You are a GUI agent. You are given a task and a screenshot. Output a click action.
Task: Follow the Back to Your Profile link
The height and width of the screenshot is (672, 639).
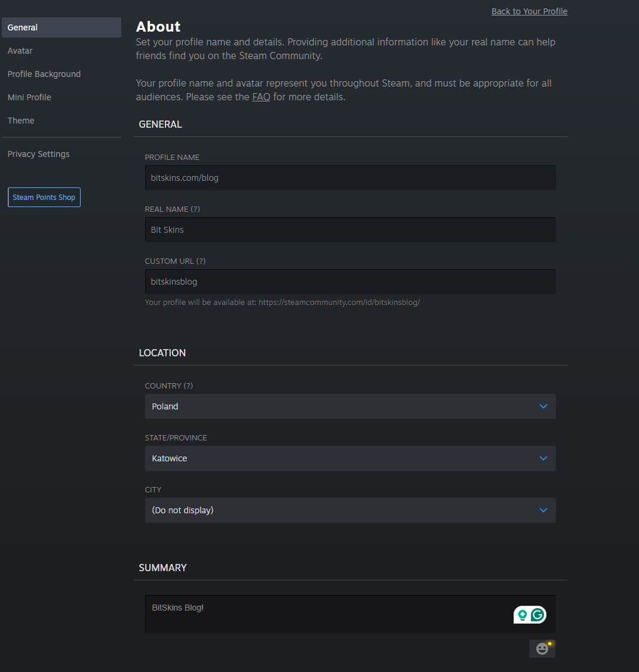(x=529, y=11)
